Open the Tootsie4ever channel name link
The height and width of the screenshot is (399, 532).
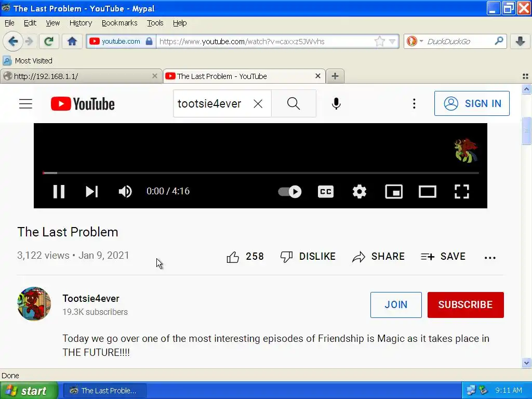tap(91, 299)
